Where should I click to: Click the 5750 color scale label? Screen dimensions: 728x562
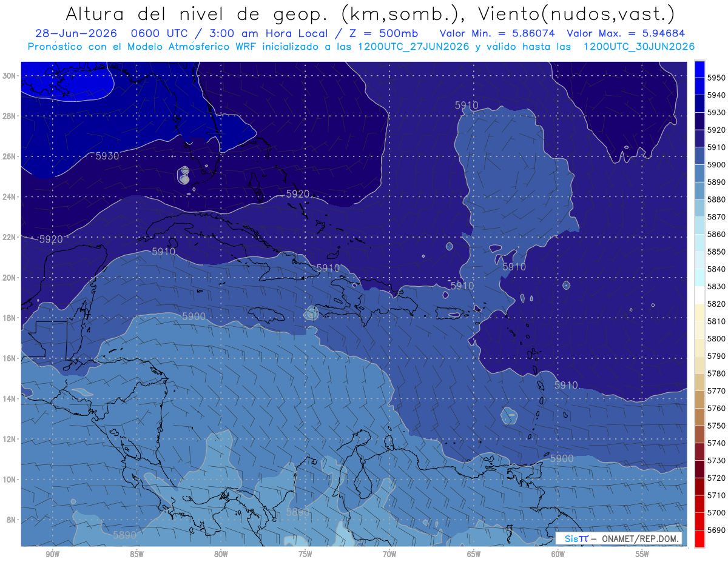pos(717,426)
